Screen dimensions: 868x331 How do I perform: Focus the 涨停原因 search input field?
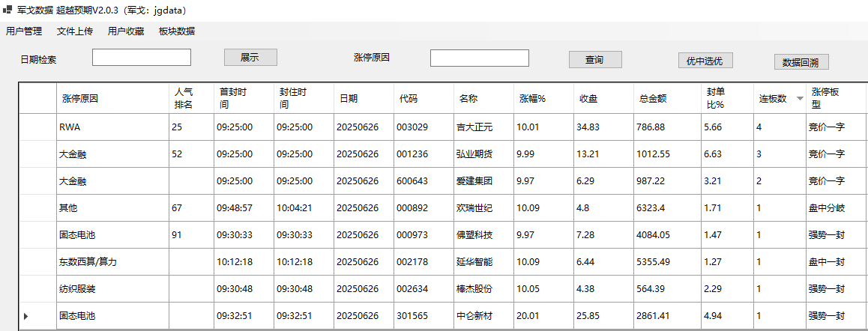(480, 58)
